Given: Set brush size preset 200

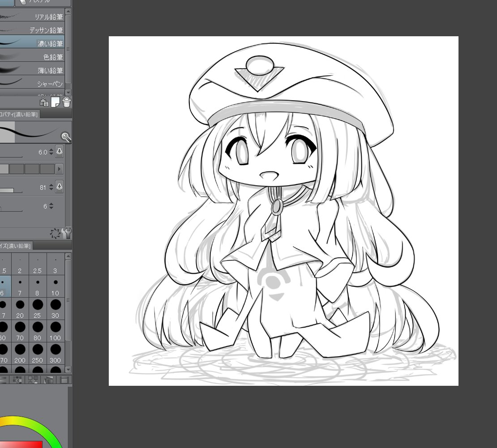Looking at the screenshot, I should (x=20, y=353).
